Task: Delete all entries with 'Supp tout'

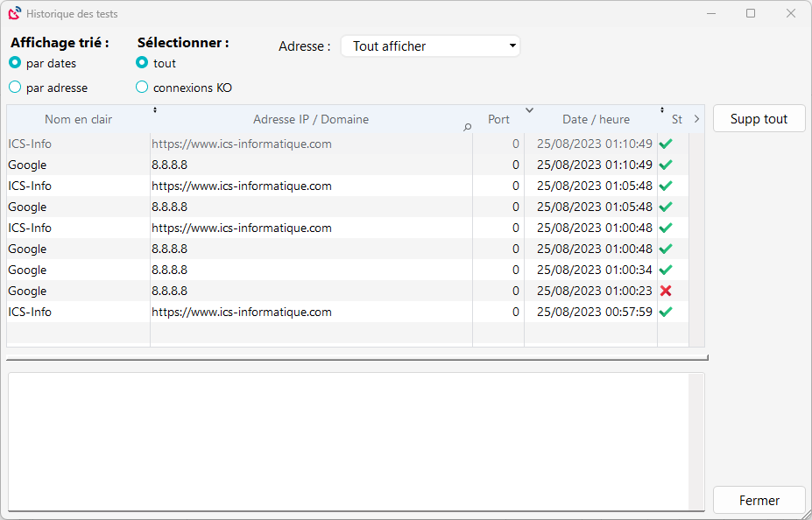Action: [759, 118]
